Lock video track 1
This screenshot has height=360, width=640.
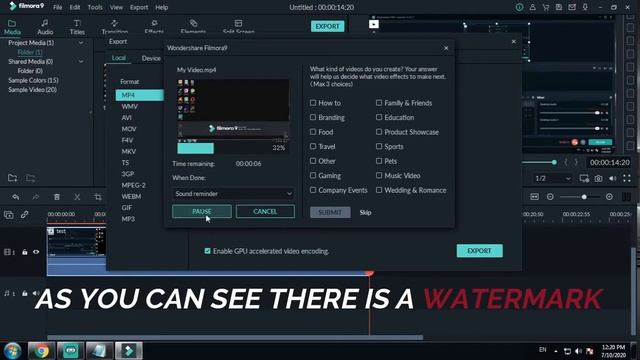tap(25, 252)
